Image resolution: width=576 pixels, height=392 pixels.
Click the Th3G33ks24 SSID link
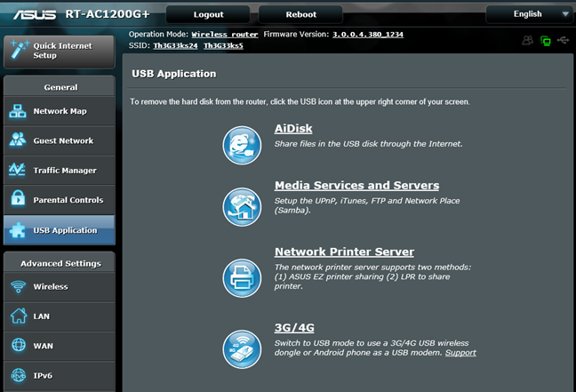coord(175,46)
